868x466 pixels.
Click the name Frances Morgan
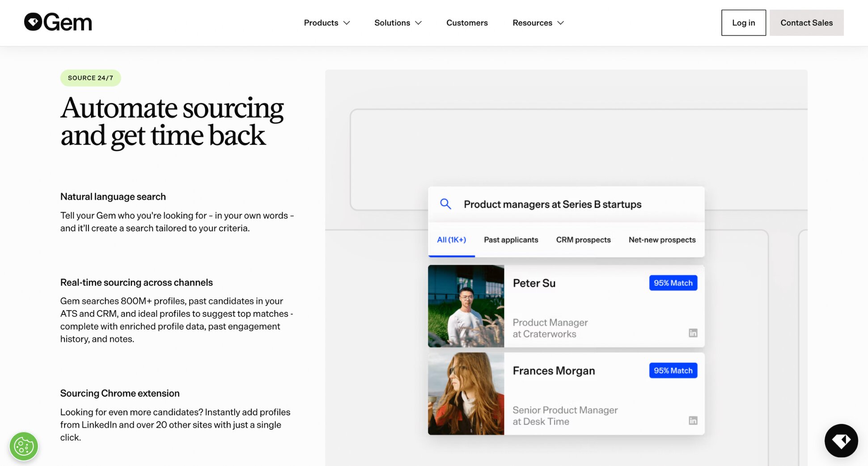[x=554, y=371]
